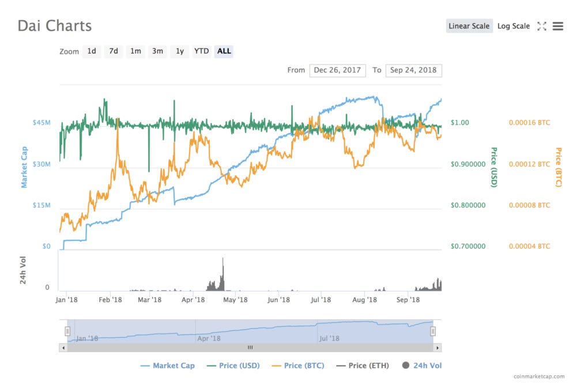The image size is (588, 389).
Task: Set zoom range to 7d
Action: click(x=114, y=51)
